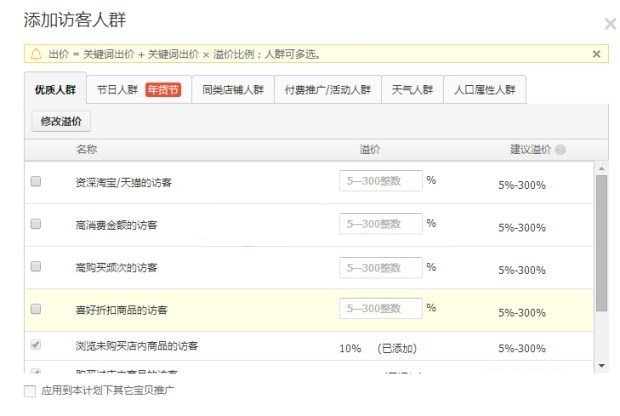The width and height of the screenshot is (620, 416).
Task: Close the 添加访客人群 dialog
Action: click(x=610, y=23)
